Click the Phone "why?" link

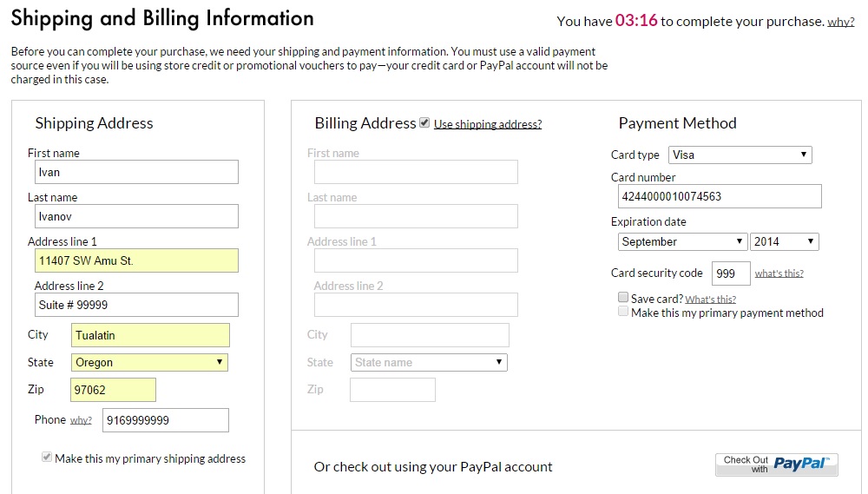[81, 420]
